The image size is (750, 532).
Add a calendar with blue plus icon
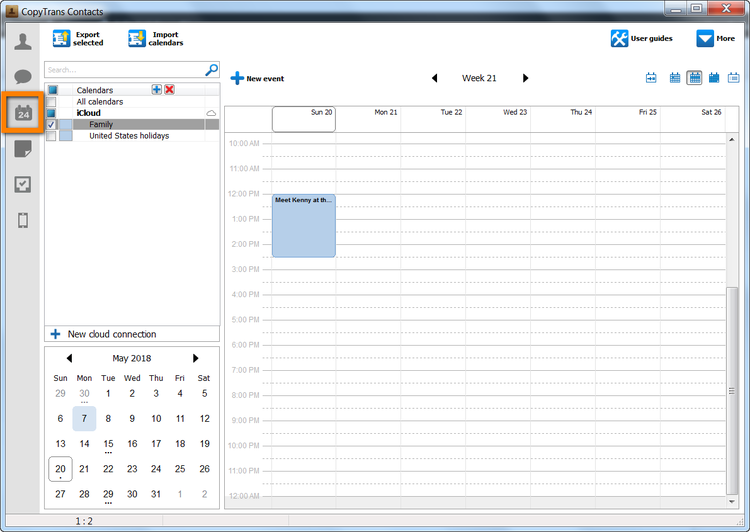pyautogui.click(x=156, y=89)
